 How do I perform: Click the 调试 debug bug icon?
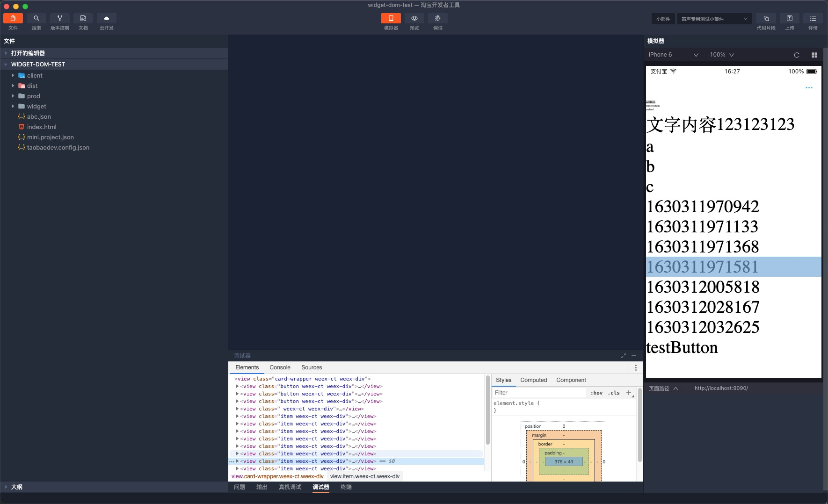pyautogui.click(x=438, y=18)
